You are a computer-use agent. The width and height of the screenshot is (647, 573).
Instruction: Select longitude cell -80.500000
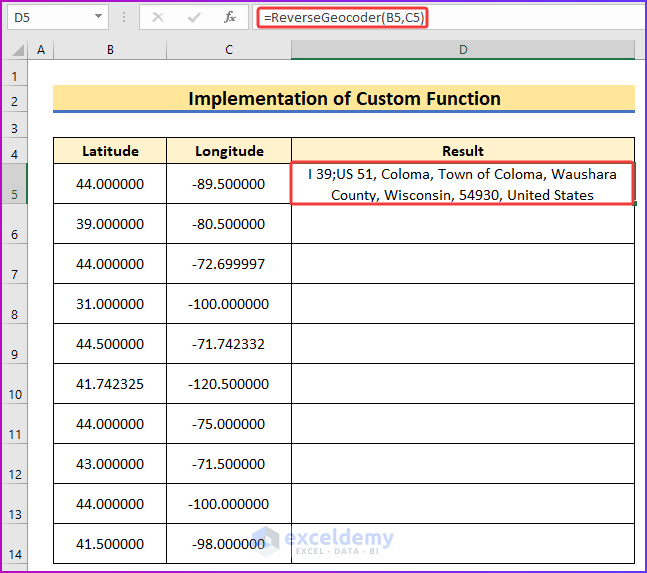229,224
